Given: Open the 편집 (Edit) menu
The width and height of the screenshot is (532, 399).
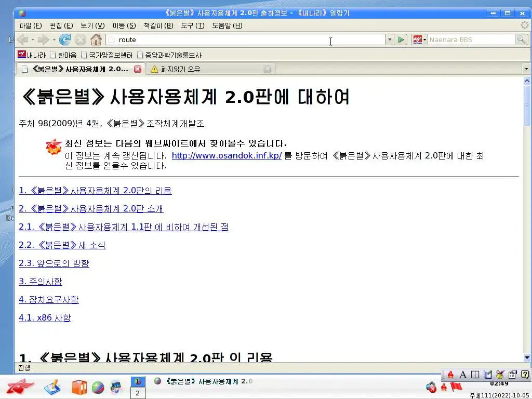Looking at the screenshot, I should coord(61,25).
